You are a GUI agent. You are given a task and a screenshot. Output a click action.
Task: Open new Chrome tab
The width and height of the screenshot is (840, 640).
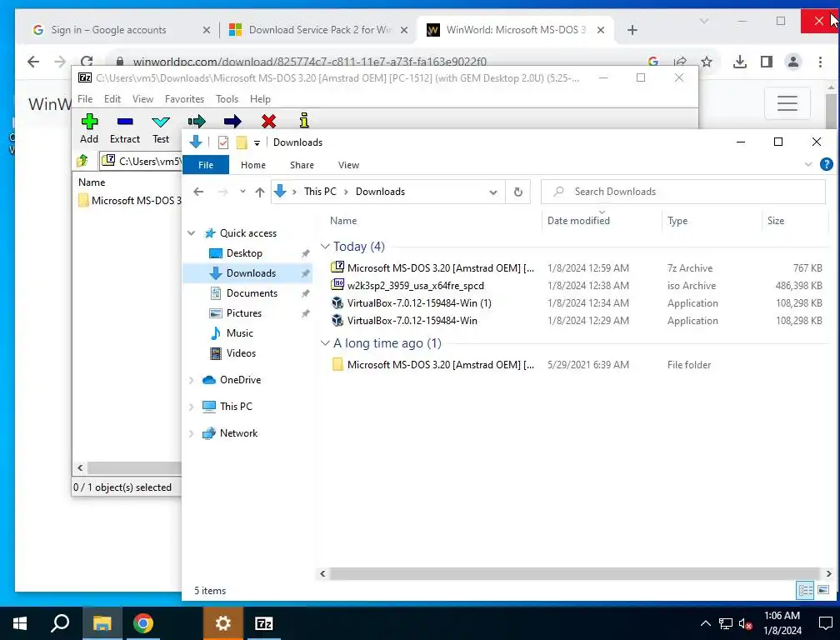click(x=632, y=30)
